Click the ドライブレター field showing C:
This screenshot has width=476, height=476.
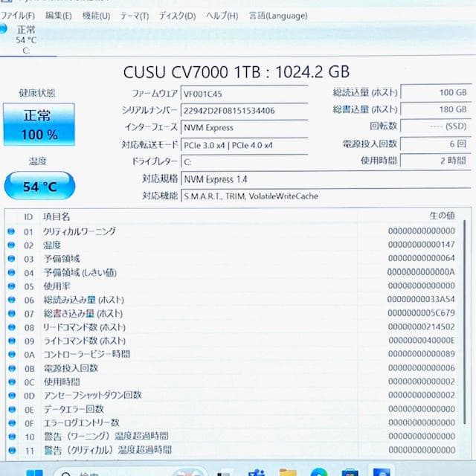tap(245, 162)
